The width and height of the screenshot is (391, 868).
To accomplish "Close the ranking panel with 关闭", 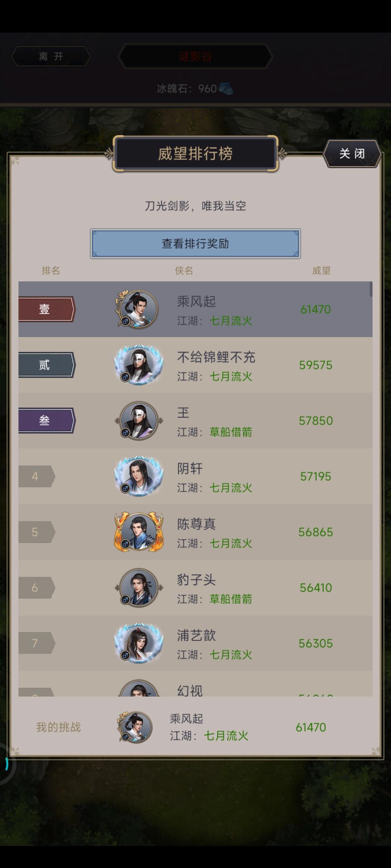I will pyautogui.click(x=352, y=153).
